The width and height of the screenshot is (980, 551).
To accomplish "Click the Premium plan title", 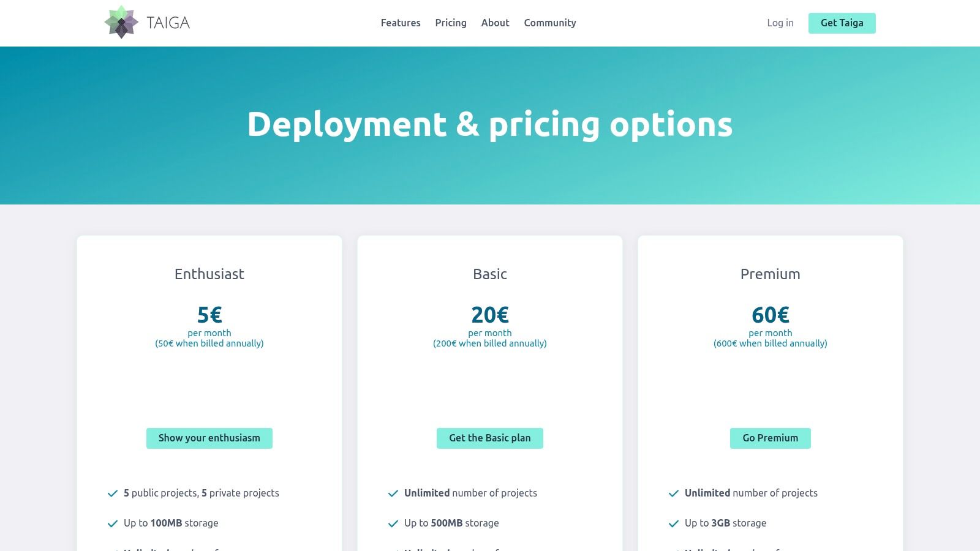I will [771, 274].
